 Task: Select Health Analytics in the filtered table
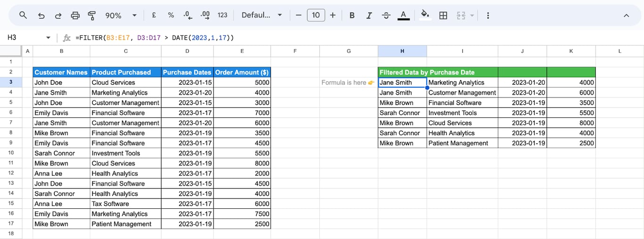[x=462, y=133]
